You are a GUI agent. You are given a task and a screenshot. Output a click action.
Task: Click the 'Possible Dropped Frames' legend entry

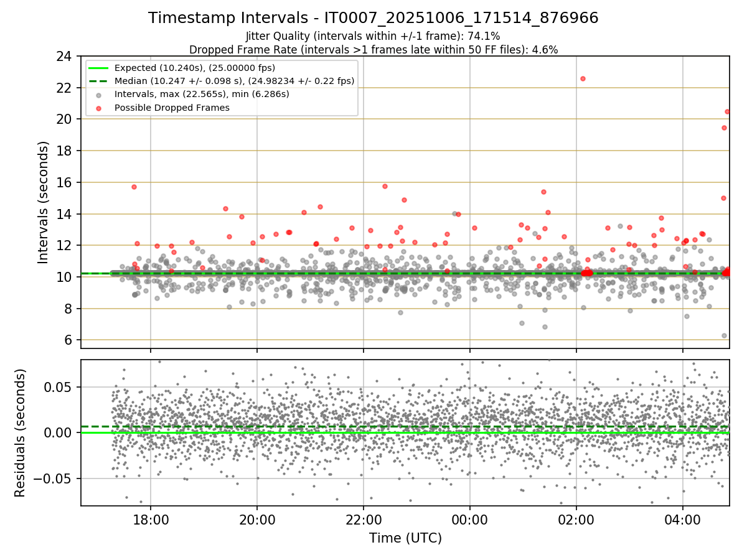[172, 108]
